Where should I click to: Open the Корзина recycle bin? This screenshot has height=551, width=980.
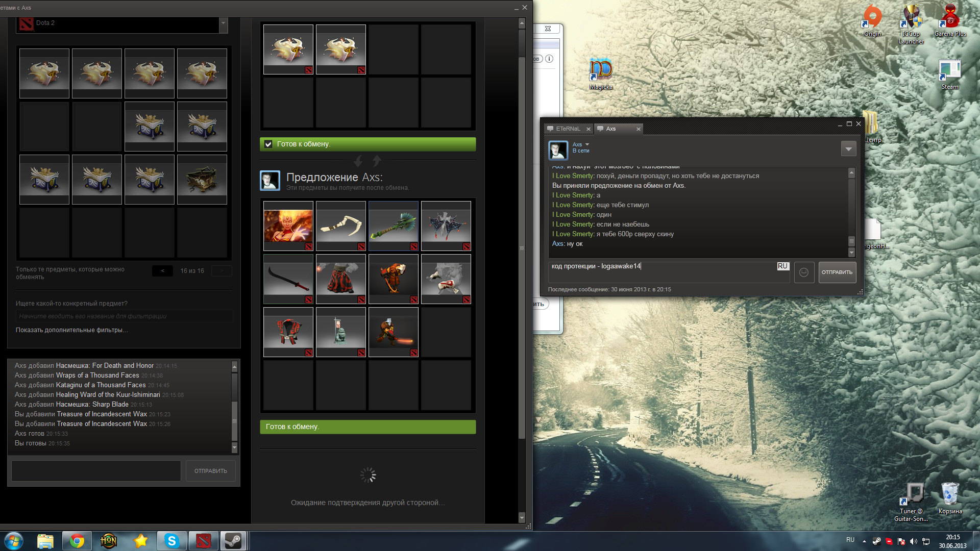coord(950,498)
